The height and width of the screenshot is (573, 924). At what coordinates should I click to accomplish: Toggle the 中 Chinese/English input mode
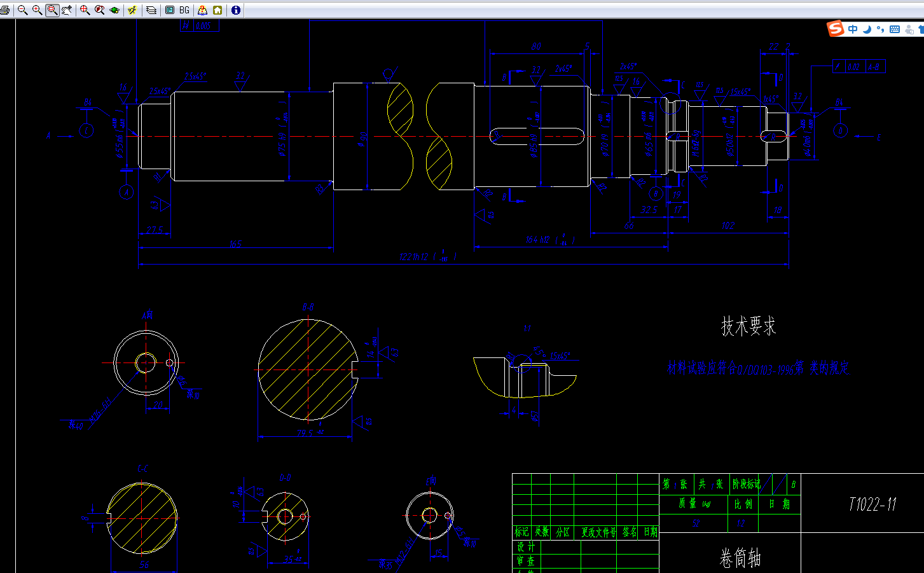pyautogui.click(x=853, y=29)
